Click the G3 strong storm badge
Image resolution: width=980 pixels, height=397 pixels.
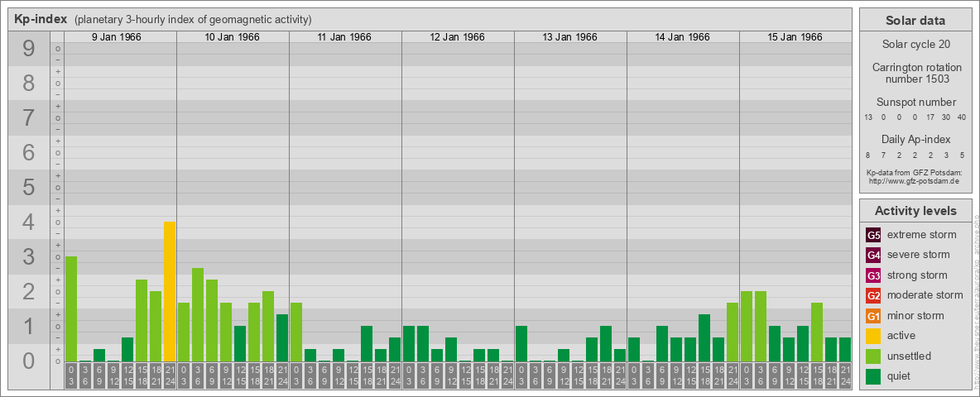pyautogui.click(x=874, y=275)
